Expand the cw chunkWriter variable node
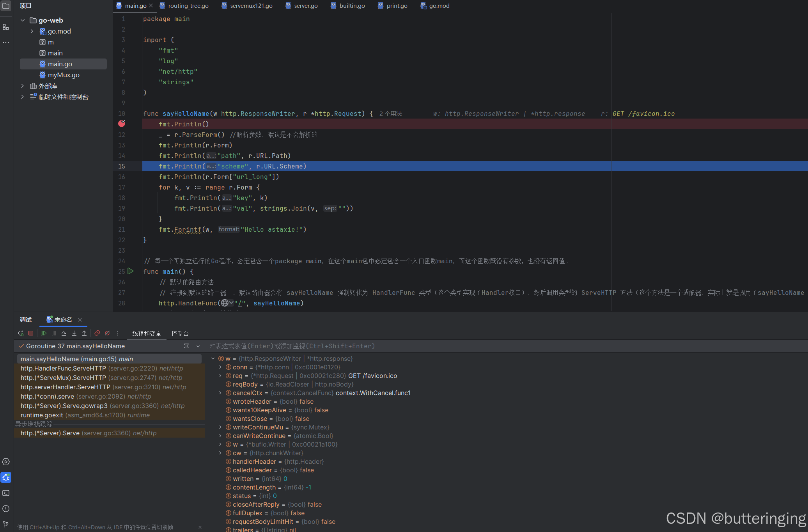The width and height of the screenshot is (808, 532). (x=220, y=453)
